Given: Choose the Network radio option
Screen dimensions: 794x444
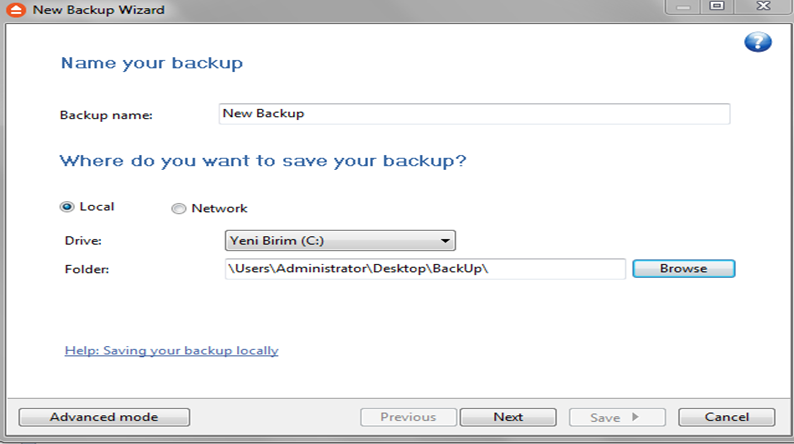Looking at the screenshot, I should 178,209.
